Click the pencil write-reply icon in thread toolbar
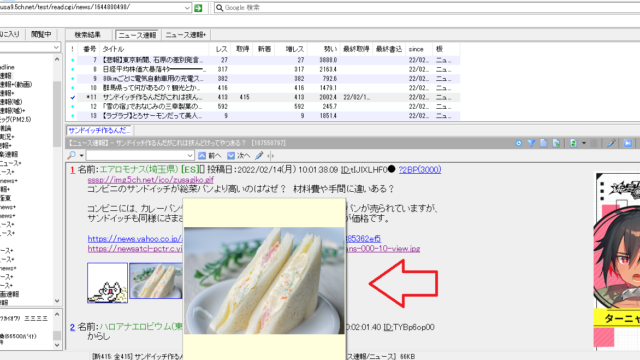Screen dimensions: 640x360 coord(611,143)
